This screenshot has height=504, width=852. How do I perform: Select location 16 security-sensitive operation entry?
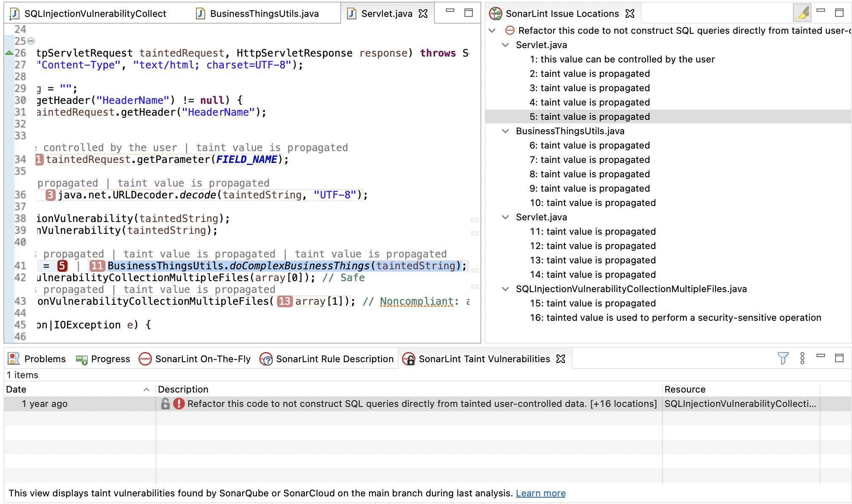click(x=675, y=318)
